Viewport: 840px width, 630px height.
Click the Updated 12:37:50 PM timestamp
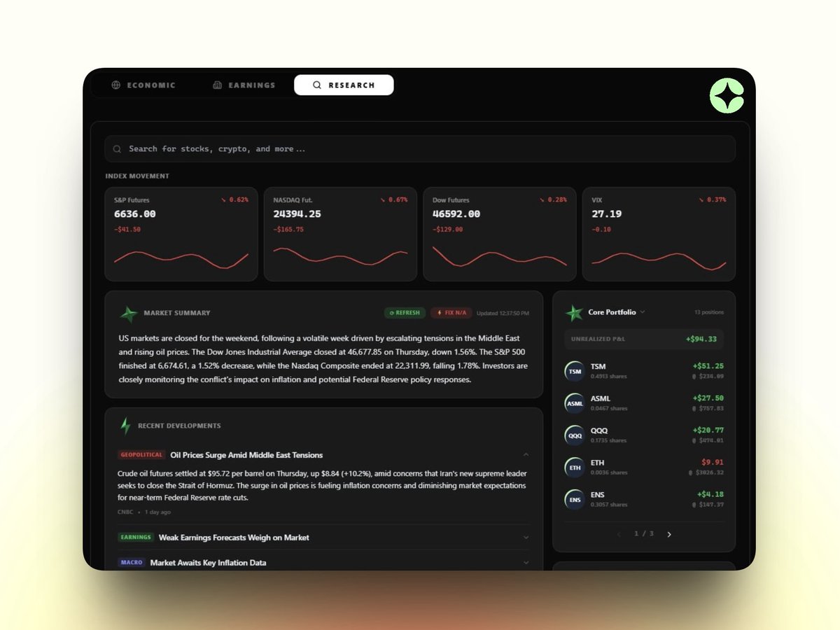(503, 313)
